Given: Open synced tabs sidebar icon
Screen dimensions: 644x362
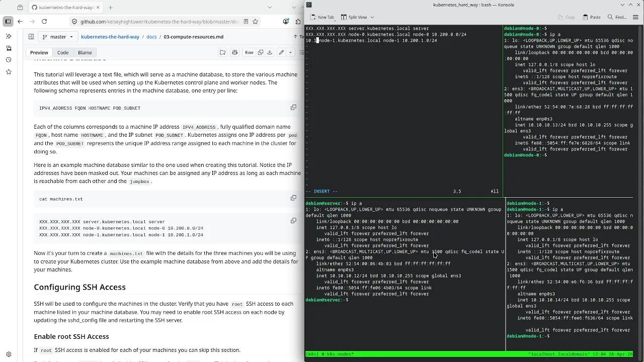Looking at the screenshot, I should 9,48.
